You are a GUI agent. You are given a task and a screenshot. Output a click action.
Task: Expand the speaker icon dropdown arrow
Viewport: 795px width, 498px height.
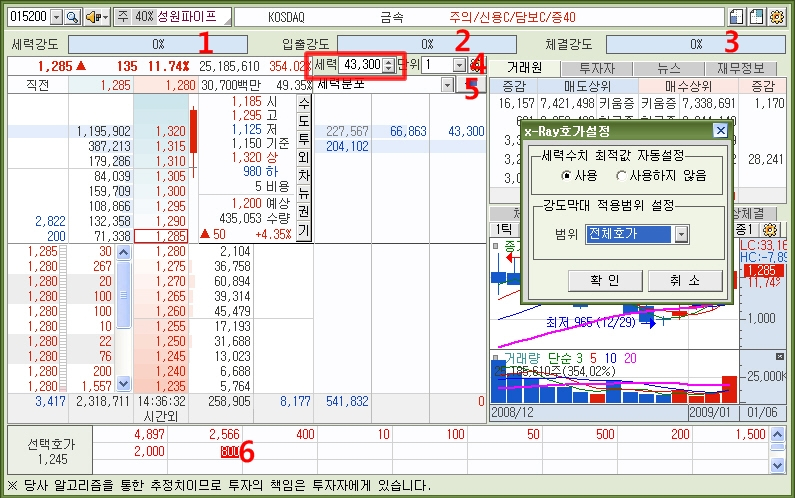[105, 17]
